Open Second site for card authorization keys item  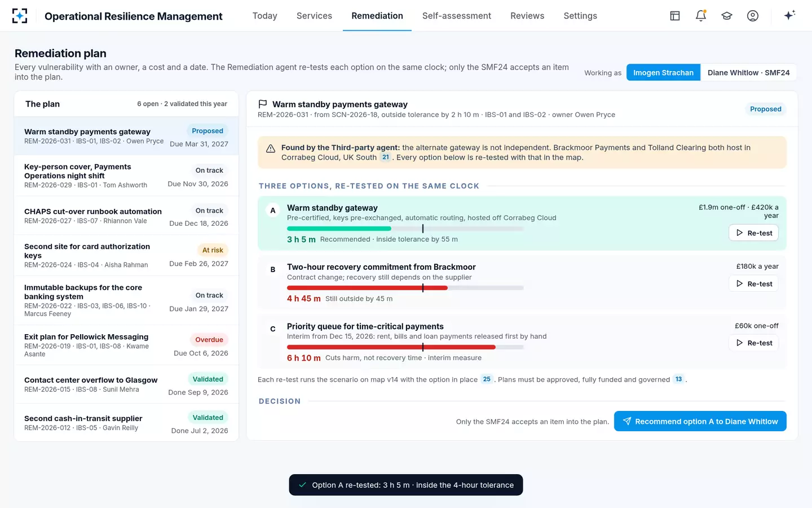coord(126,256)
